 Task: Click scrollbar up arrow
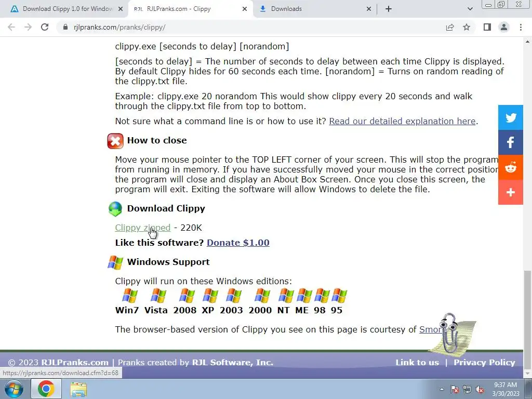point(527,42)
